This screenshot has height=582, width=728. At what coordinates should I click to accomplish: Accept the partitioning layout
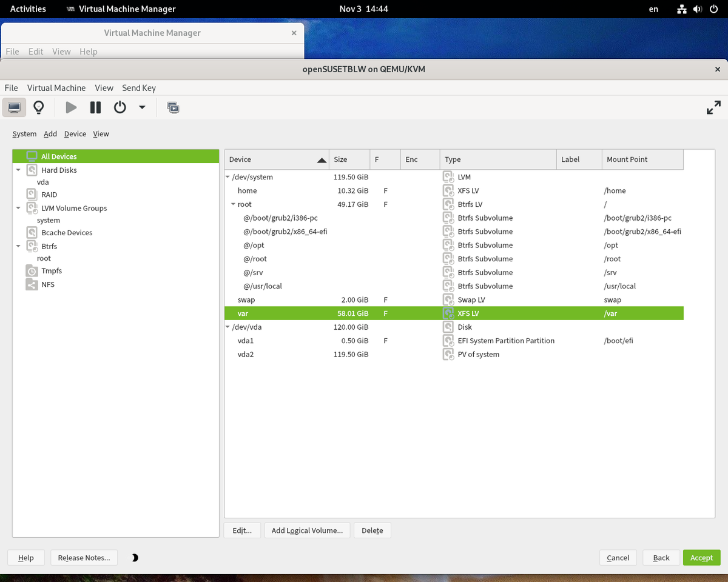(x=701, y=557)
